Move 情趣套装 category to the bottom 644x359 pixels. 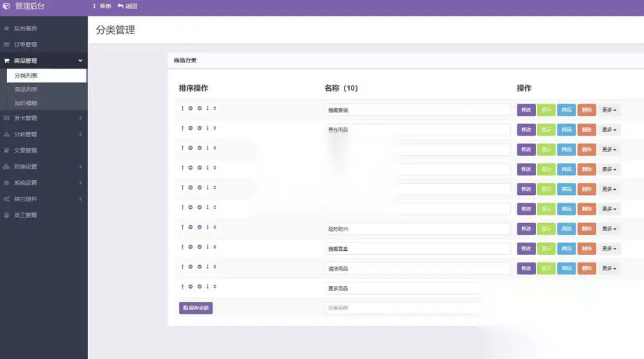click(x=207, y=108)
